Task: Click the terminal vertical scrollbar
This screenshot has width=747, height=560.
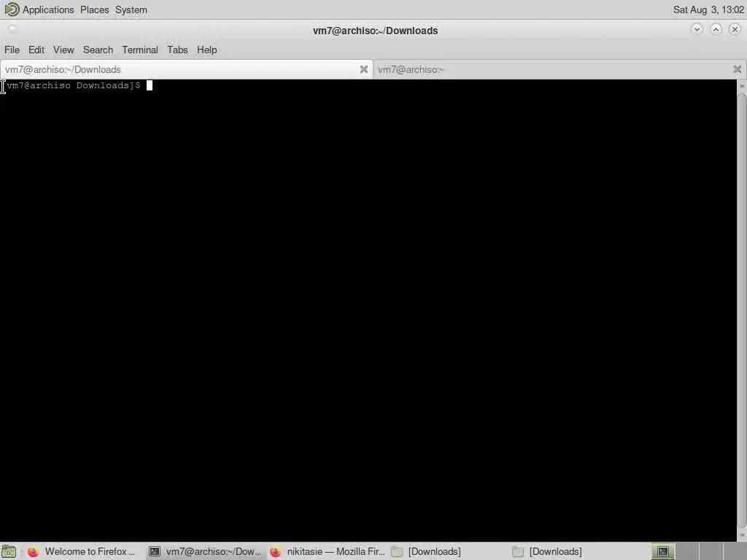Action: (x=742, y=309)
